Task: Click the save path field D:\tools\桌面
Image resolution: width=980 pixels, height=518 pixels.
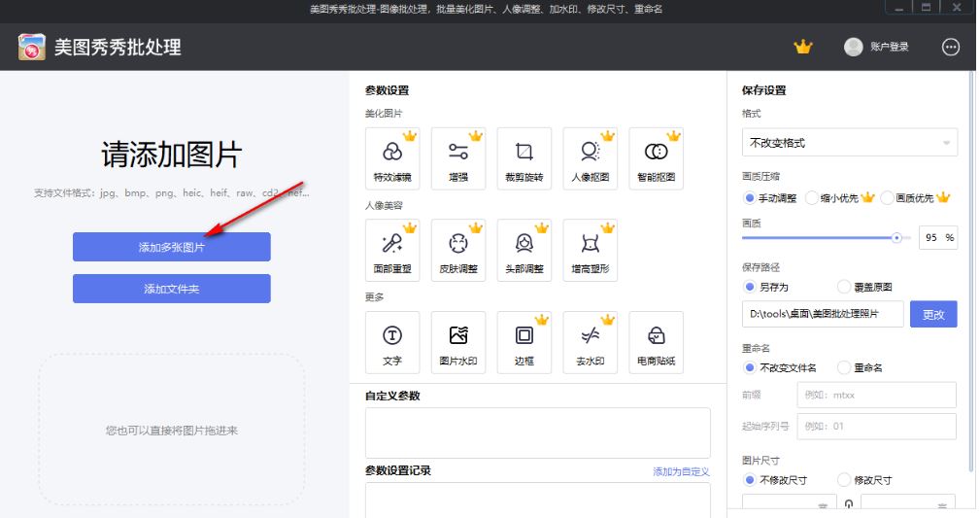Action: [823, 314]
